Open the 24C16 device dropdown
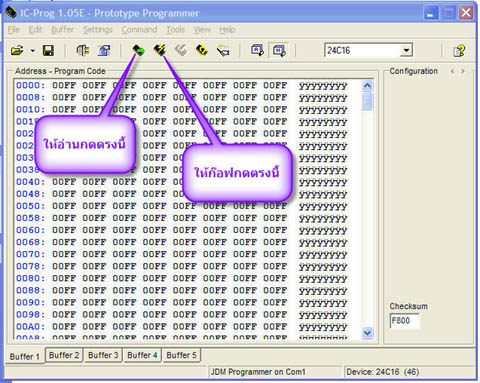 (x=406, y=51)
